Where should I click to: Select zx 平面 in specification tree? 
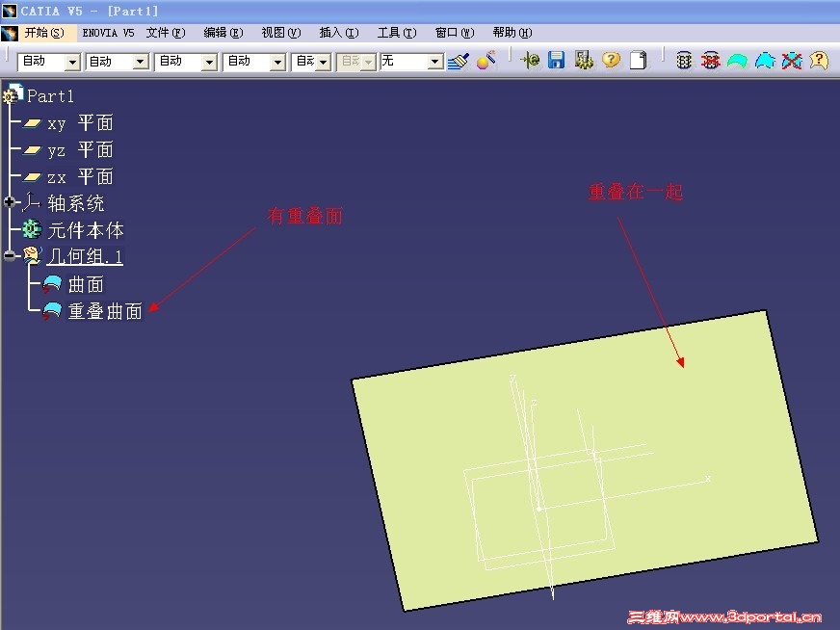point(80,177)
